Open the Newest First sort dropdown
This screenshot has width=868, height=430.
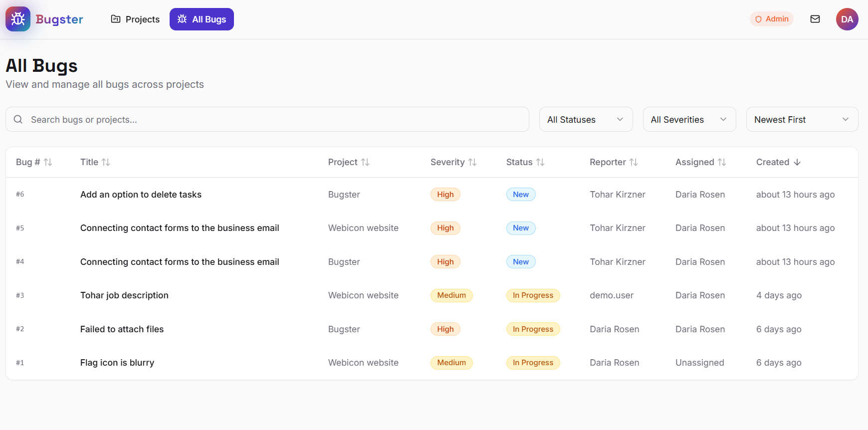point(802,119)
